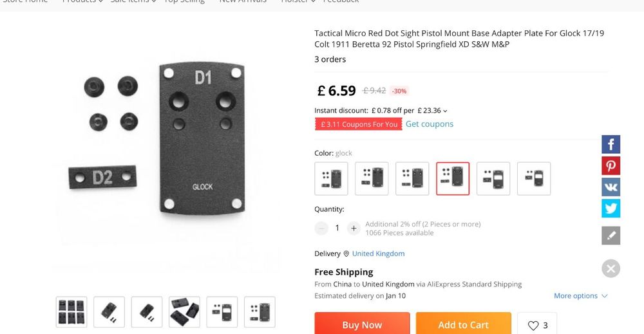Share product on VK
Screen dimensions: 644x334
[x=611, y=187]
